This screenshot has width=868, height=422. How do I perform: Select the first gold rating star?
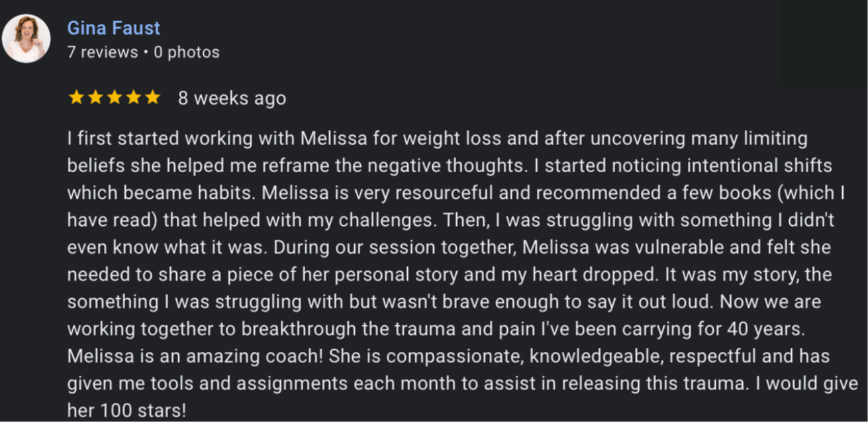pyautogui.click(x=76, y=98)
